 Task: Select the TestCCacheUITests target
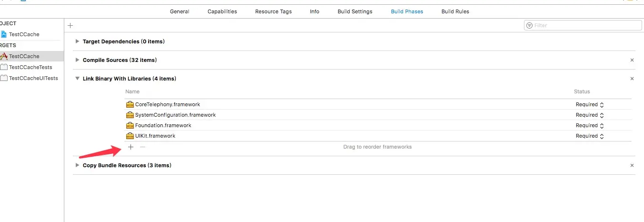[33, 78]
